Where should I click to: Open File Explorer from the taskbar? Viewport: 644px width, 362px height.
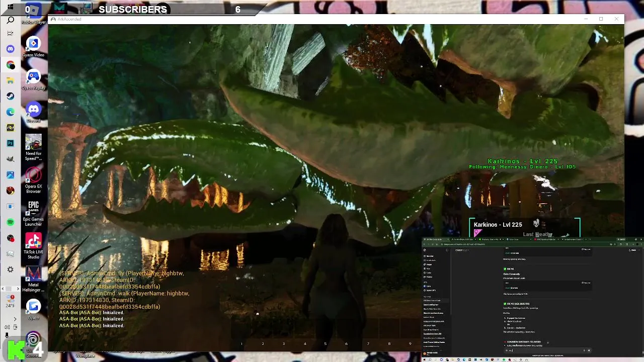(10, 80)
